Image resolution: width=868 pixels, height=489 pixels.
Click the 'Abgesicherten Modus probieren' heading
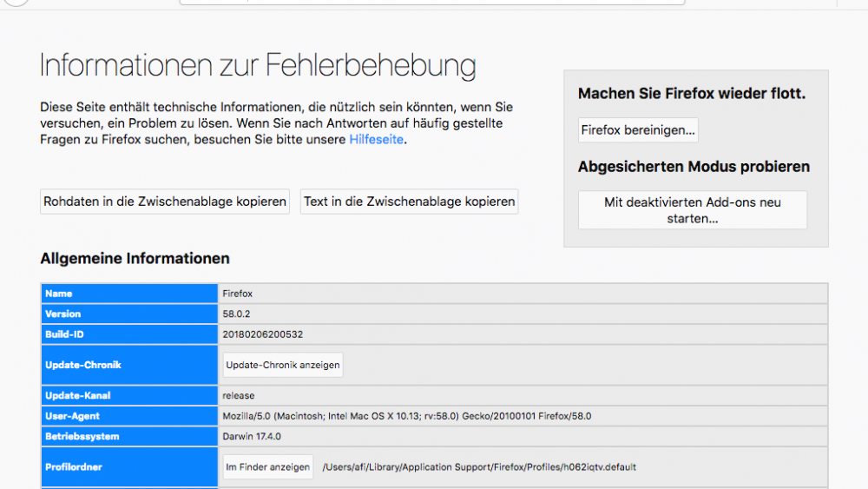(x=694, y=167)
